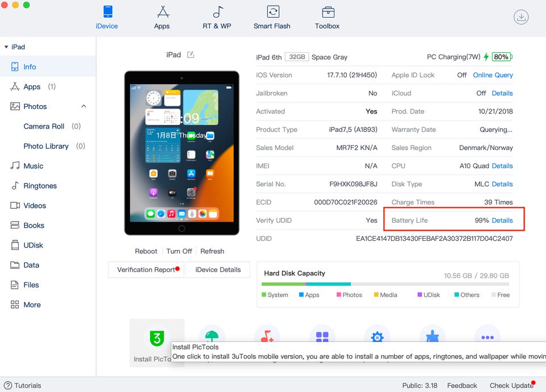Go to the Smart Flash tab
Viewport: 546px width, 392px height.
click(x=272, y=18)
